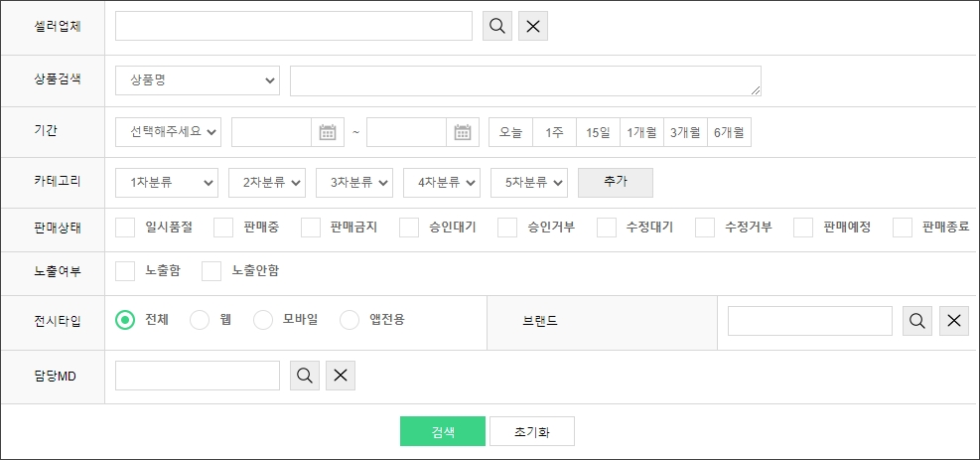Image resolution: width=980 pixels, height=460 pixels.
Task: Open the 선택해주세요 period type dropdown
Action: coord(168,132)
